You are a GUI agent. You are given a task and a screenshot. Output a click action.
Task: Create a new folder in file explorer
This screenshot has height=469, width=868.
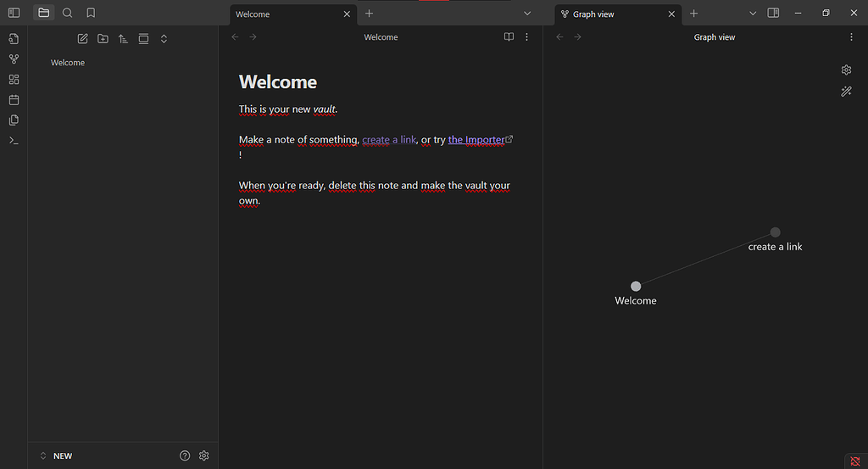[x=103, y=39]
